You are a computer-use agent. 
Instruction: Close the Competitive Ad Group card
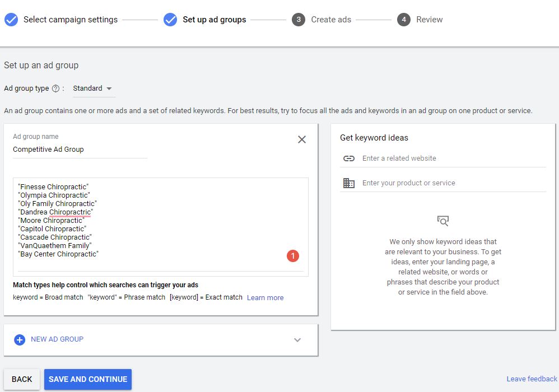coord(302,139)
